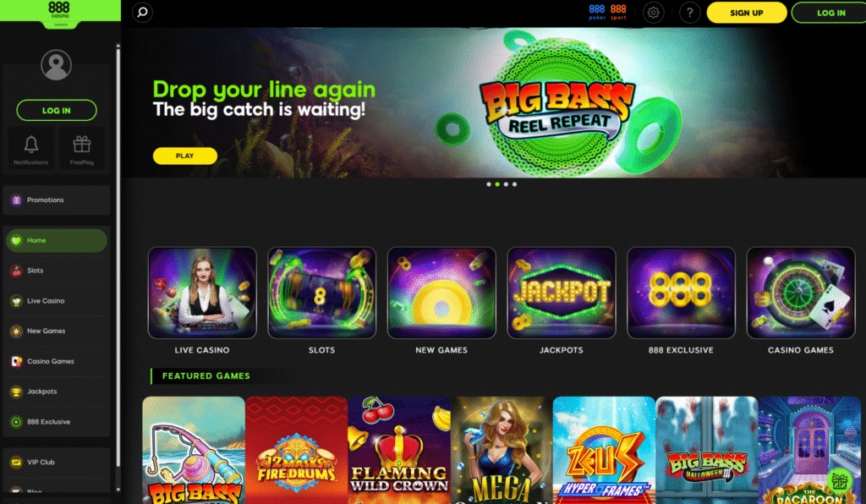Image resolution: width=866 pixels, height=504 pixels.
Task: Click the sidebar LOG IN button
Action: [x=57, y=111]
